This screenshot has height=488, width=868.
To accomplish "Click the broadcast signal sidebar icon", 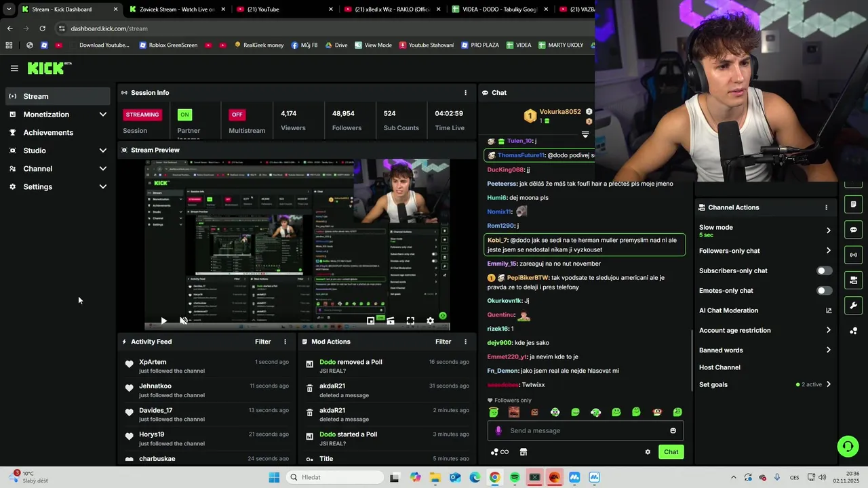I will point(853,255).
